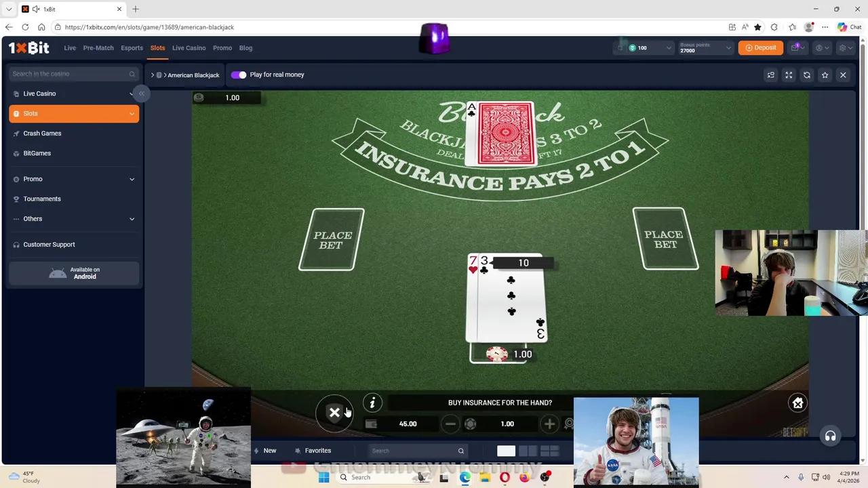Screen dimensions: 868x488
Task: Open Microsoft Edge from the taskbar
Action: tap(465, 477)
